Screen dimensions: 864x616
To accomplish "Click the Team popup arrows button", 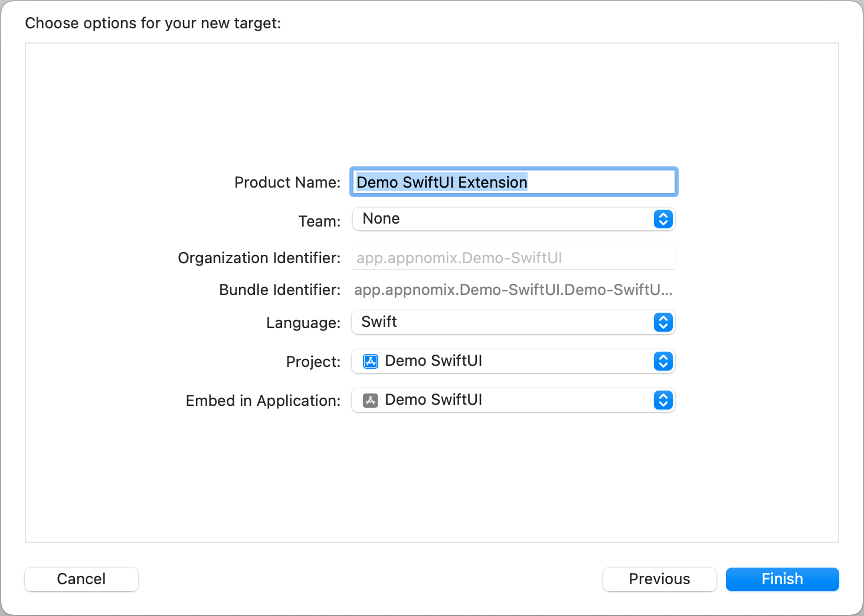I will [x=663, y=219].
